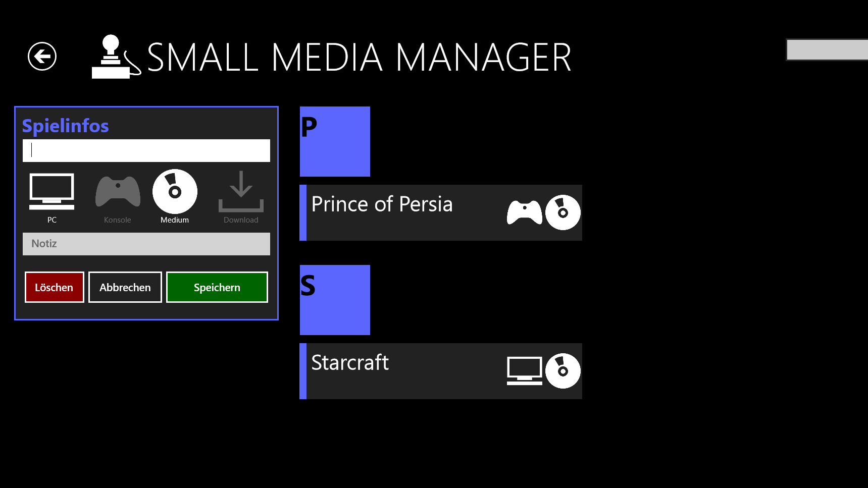This screenshot has width=868, height=488.
Task: Go back with the circled arrow button
Action: [42, 56]
